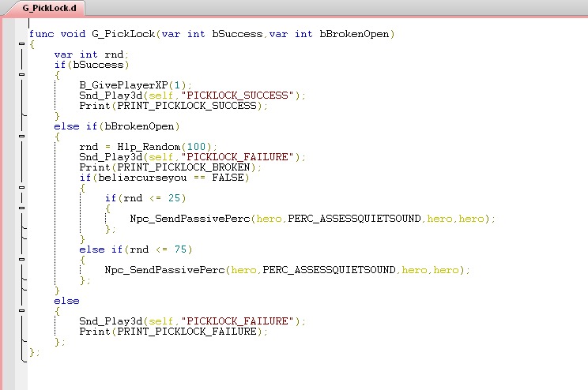
Task: Collapse the final else block fold marker
Action: tap(22, 310)
